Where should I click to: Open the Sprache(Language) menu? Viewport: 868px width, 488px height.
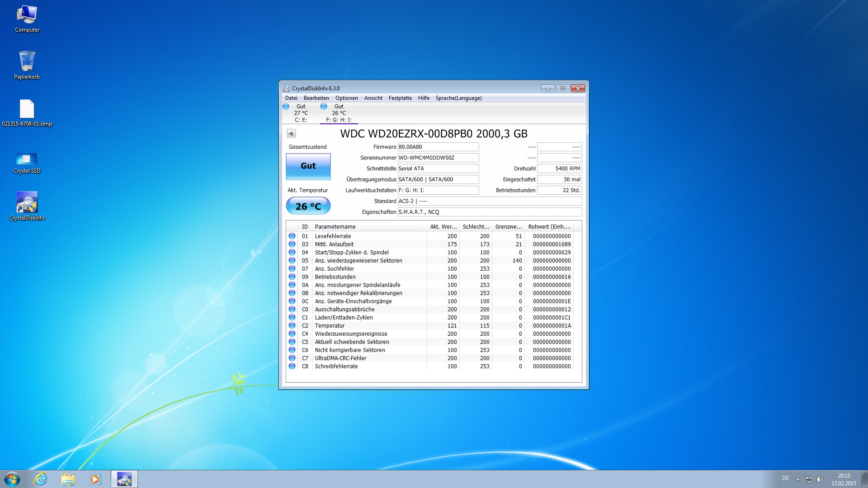pos(458,98)
